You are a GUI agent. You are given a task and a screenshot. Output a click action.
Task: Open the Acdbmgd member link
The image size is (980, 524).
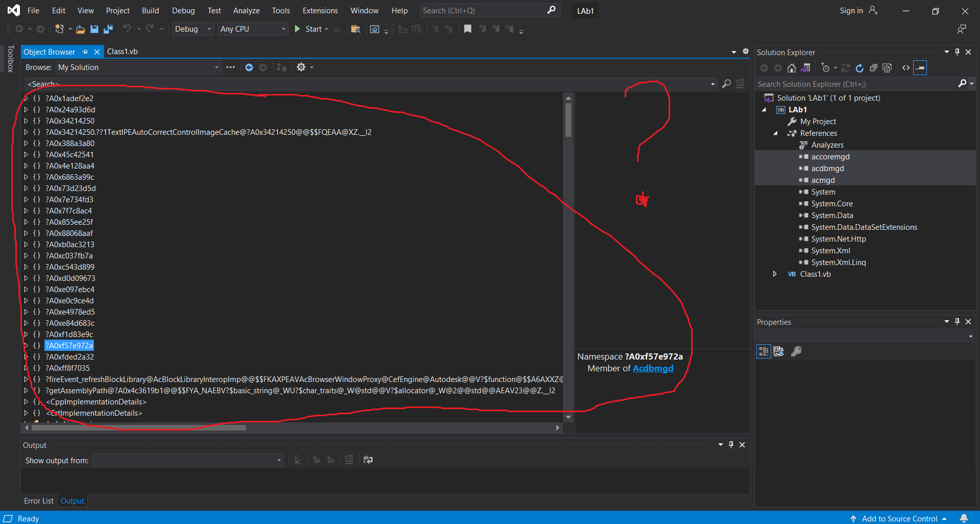coord(653,368)
